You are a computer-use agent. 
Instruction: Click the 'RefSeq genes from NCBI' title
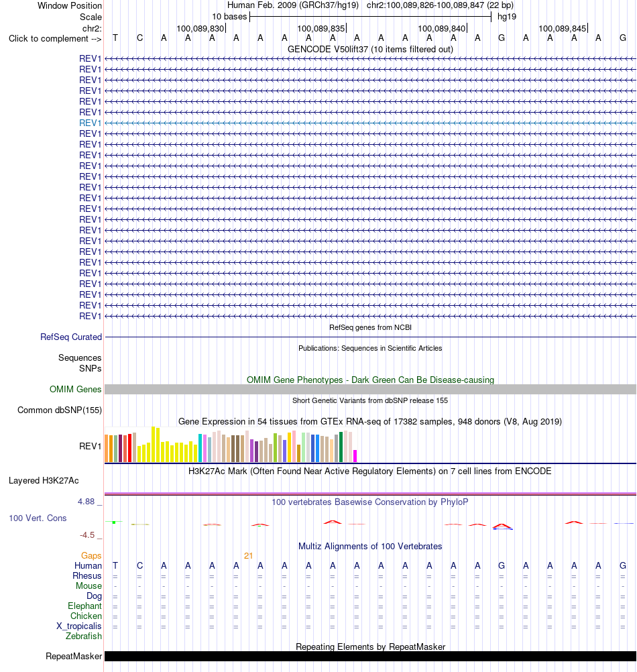tap(370, 327)
